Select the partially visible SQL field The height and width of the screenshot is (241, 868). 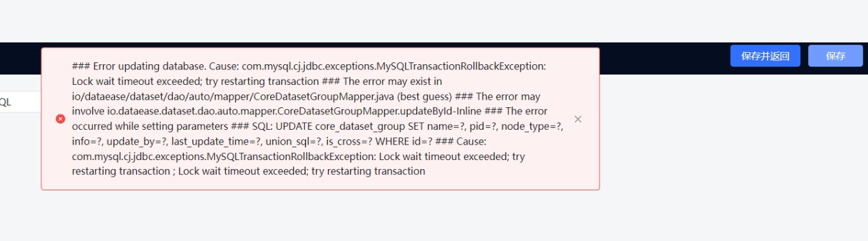21,102
